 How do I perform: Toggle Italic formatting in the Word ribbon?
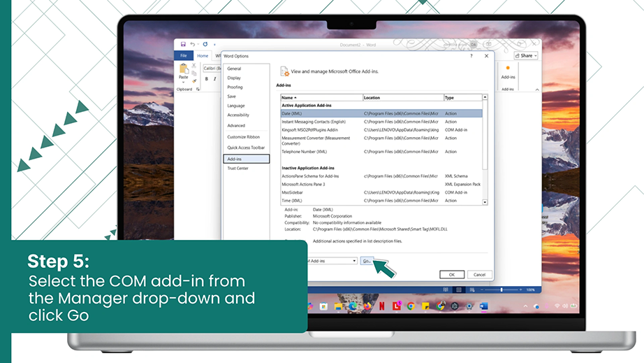point(214,79)
